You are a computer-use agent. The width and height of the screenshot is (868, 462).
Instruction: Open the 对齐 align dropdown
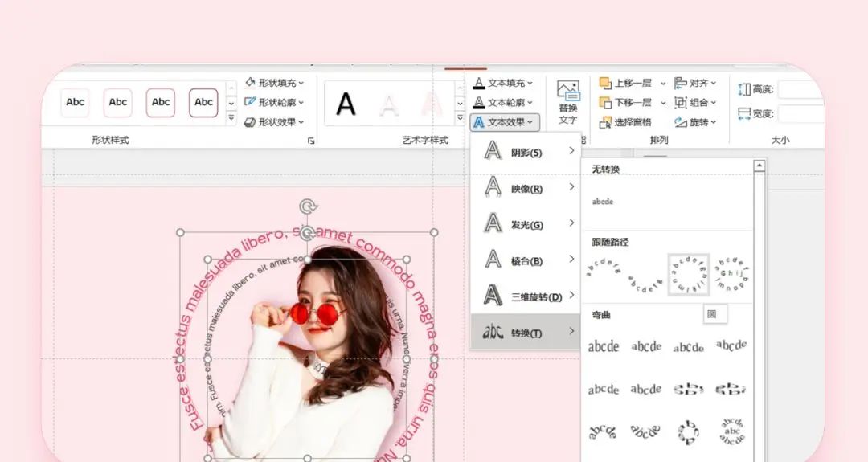695,83
